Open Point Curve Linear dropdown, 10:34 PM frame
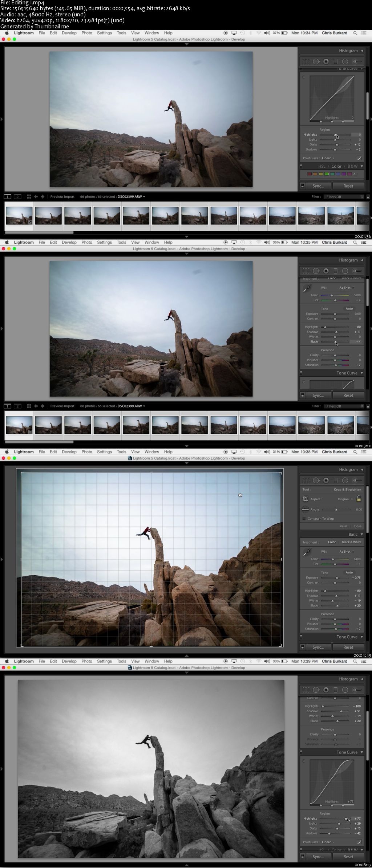This screenshot has height=868, width=372. [328, 158]
